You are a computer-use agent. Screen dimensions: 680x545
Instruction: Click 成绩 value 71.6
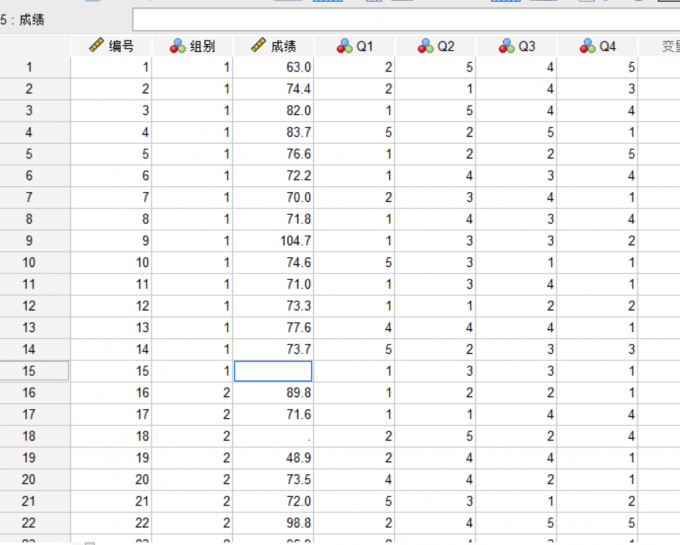[x=273, y=414]
